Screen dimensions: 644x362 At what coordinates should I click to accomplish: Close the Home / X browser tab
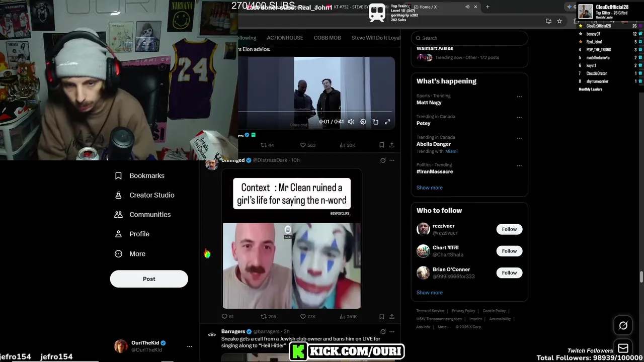(x=475, y=7)
